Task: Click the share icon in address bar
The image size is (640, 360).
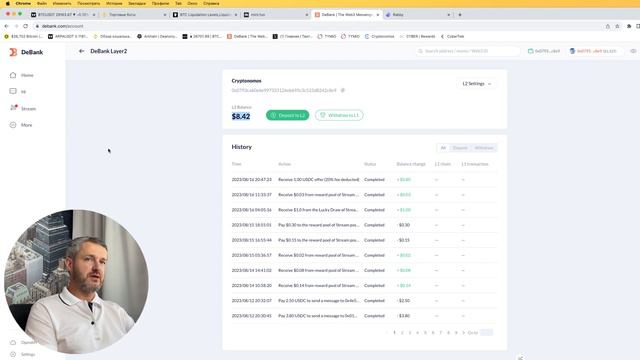Action: [607, 26]
